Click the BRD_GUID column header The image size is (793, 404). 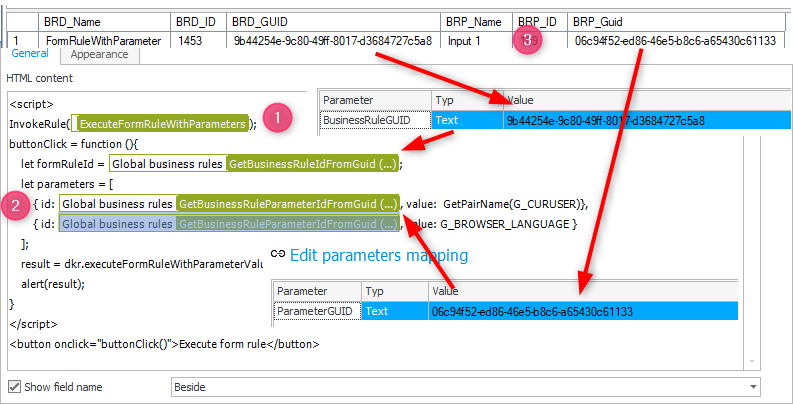click(x=333, y=22)
